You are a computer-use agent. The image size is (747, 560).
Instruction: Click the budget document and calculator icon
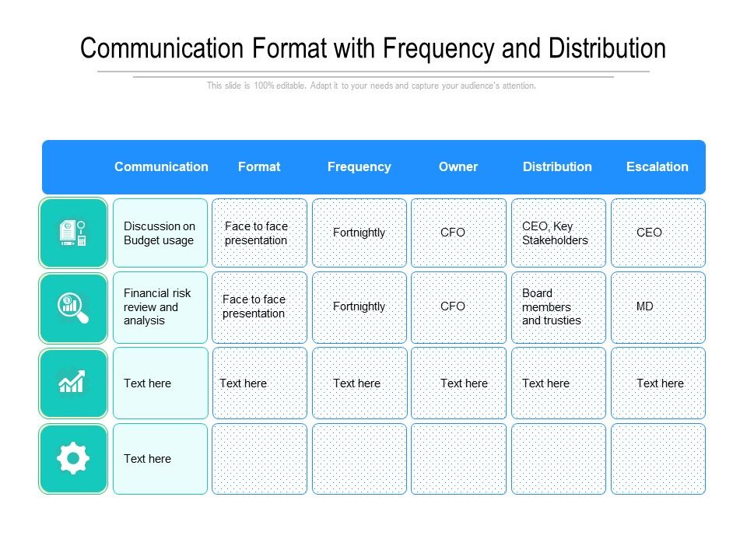pyautogui.click(x=73, y=233)
